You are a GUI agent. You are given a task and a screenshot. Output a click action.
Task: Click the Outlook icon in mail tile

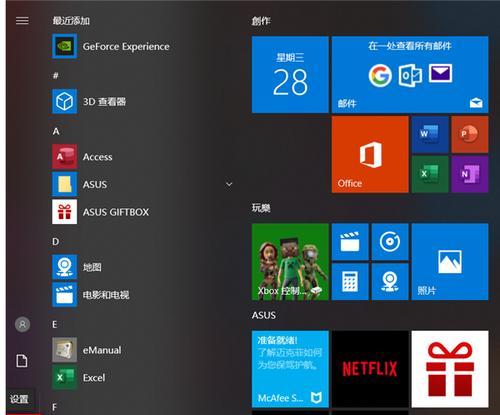click(x=410, y=75)
